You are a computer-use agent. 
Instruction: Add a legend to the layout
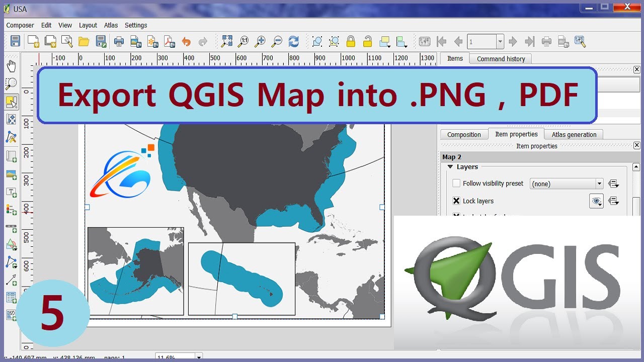pos(11,209)
